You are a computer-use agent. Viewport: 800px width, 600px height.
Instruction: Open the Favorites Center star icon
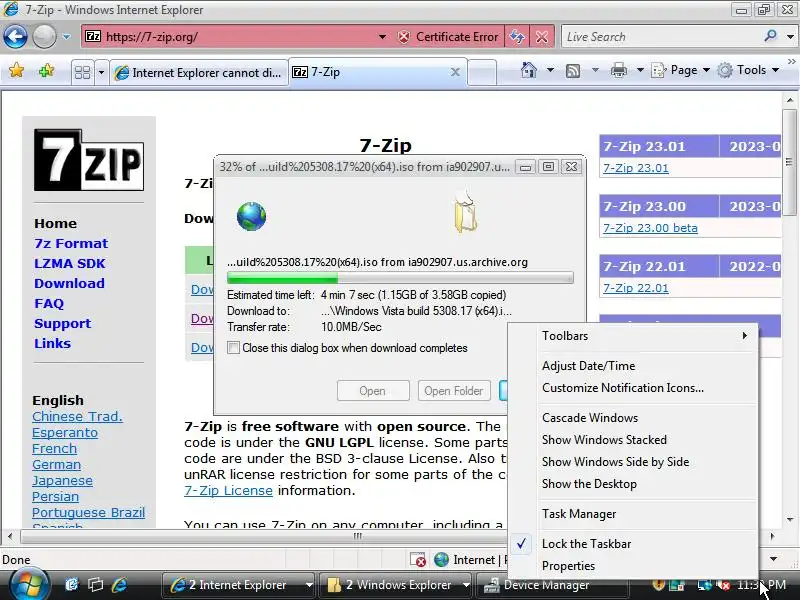[16, 70]
